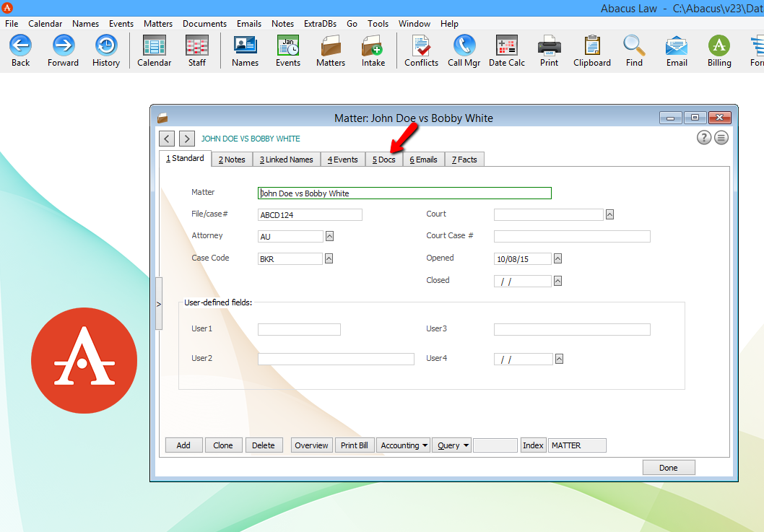Viewport: 764px width, 532px height.
Task: Expand the Accounting dropdown button
Action: coord(403,445)
